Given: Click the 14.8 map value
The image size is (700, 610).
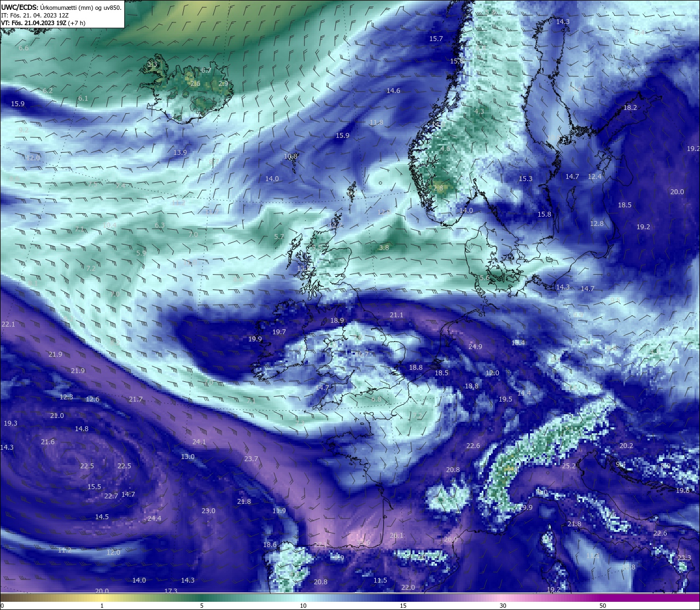Looking at the screenshot, I should click(x=81, y=429).
